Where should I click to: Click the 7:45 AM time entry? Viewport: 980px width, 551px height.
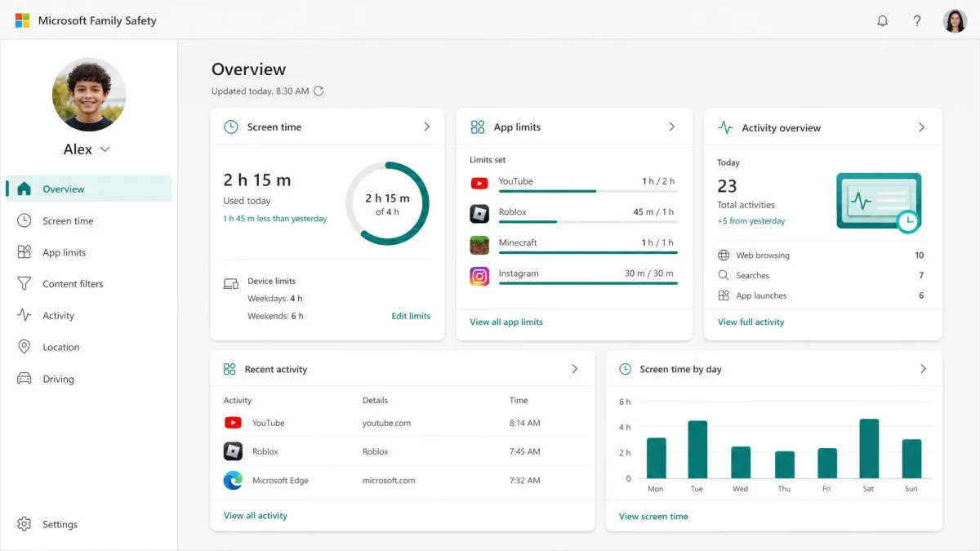[524, 451]
